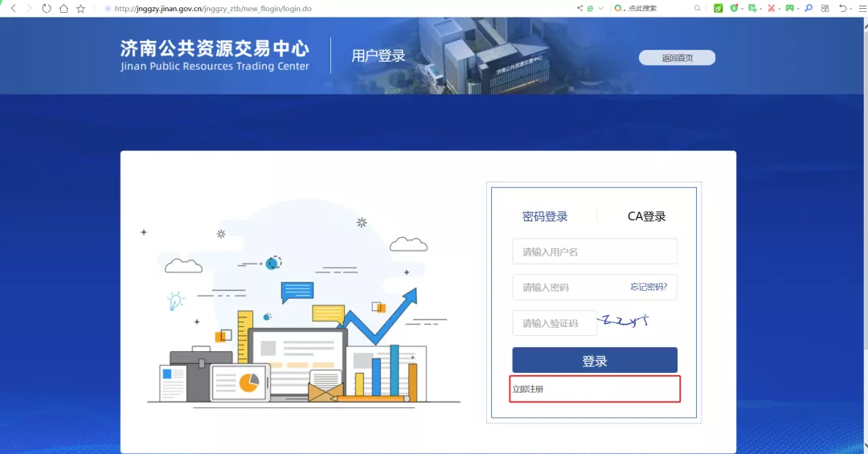Viewport: 868px width, 454px height.
Task: Click the 立即注册 link
Action: point(528,390)
